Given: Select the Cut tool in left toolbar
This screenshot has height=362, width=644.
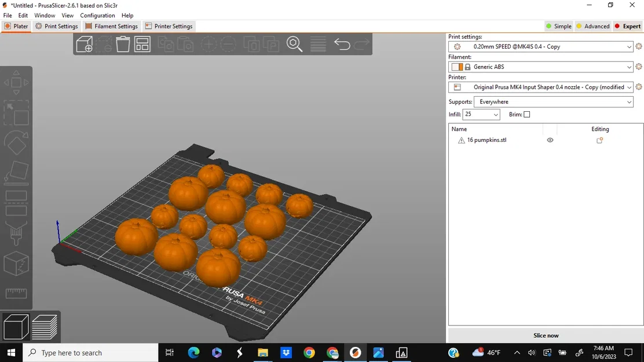Looking at the screenshot, I should tap(16, 203).
